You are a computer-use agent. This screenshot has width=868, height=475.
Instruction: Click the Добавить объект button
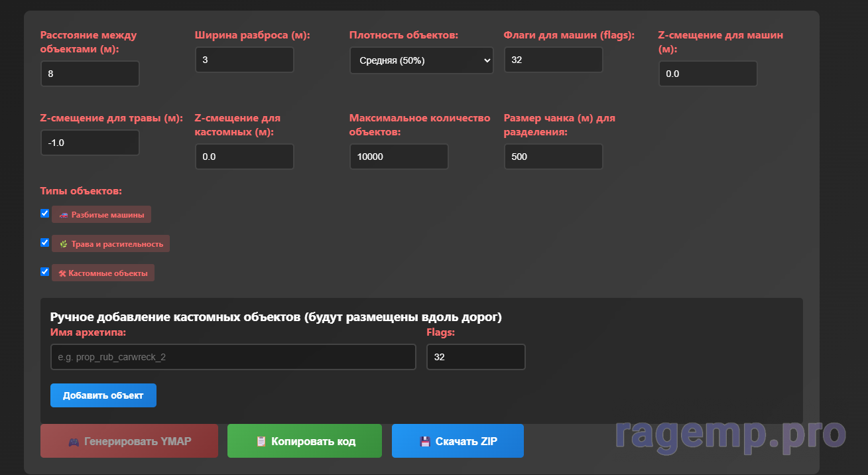(103, 395)
